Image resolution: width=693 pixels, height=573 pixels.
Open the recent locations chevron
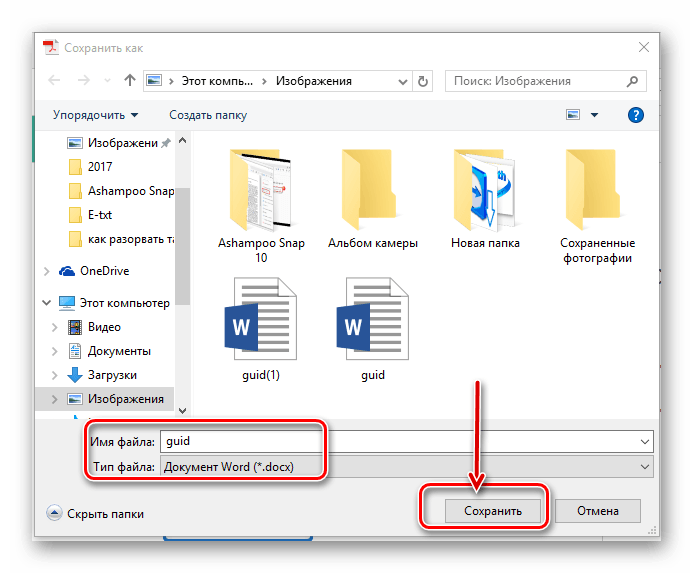107,81
